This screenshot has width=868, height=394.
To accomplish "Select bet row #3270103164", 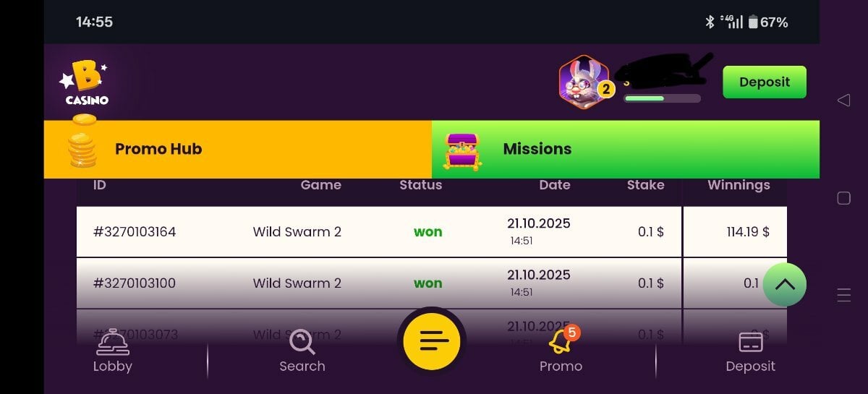I will click(x=432, y=232).
